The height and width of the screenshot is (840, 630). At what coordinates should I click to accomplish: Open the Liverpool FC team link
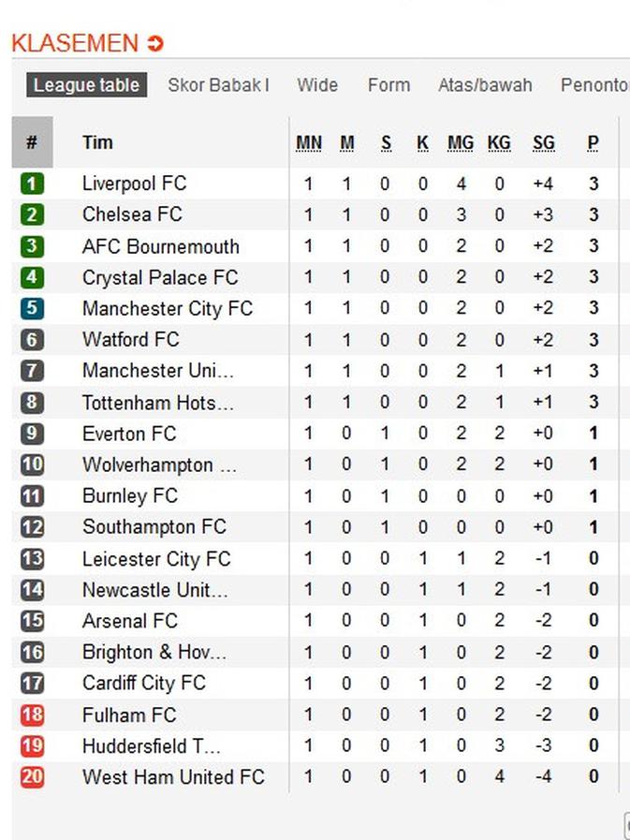click(134, 184)
